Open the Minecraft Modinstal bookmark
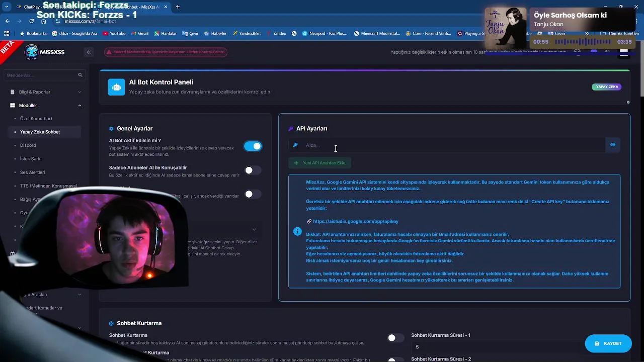The image size is (644, 362). [377, 34]
